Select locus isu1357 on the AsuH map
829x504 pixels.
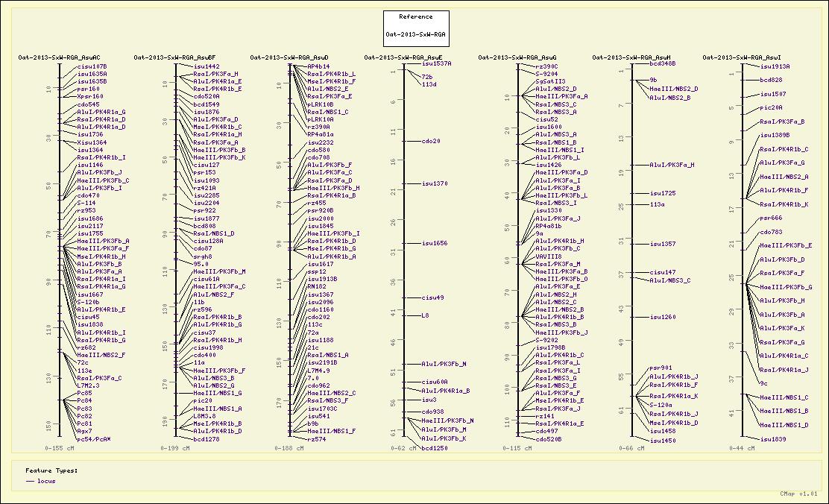pos(663,244)
